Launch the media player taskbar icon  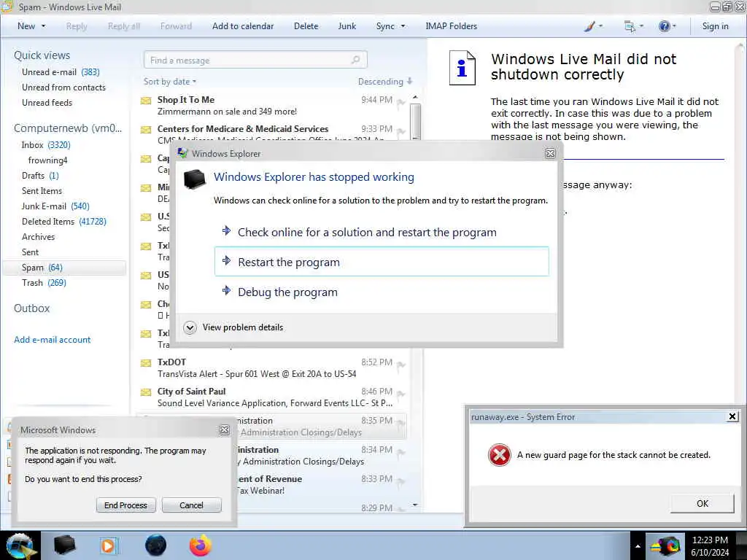click(108, 545)
